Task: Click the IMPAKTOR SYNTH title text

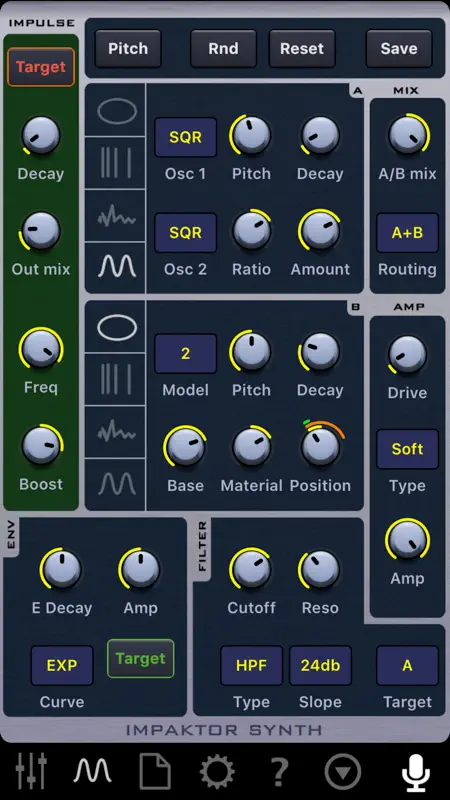Action: tap(224, 730)
